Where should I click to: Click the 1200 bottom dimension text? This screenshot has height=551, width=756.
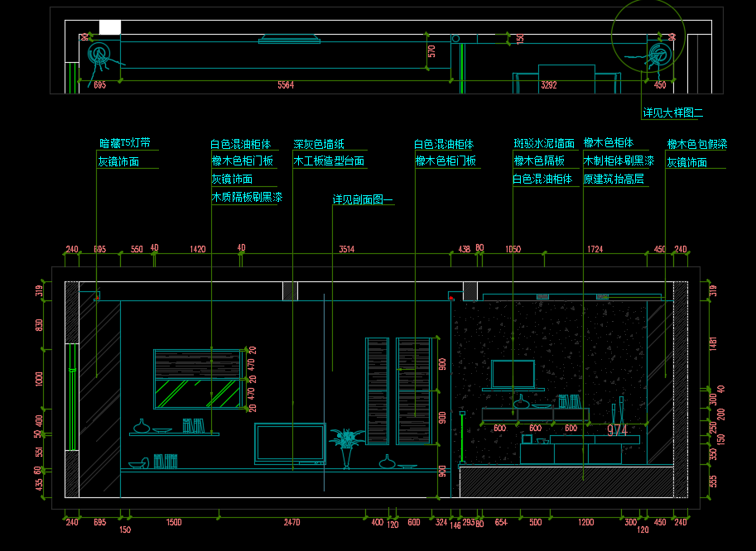tap(585, 522)
